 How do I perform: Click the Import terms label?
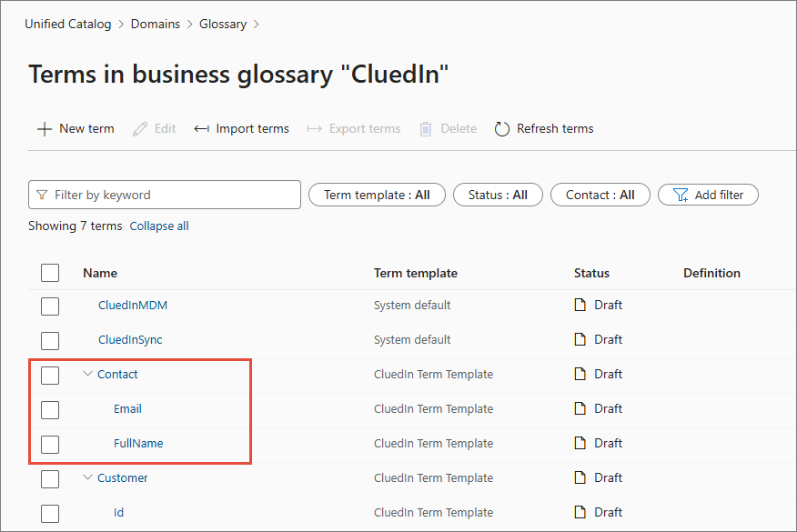(x=252, y=128)
